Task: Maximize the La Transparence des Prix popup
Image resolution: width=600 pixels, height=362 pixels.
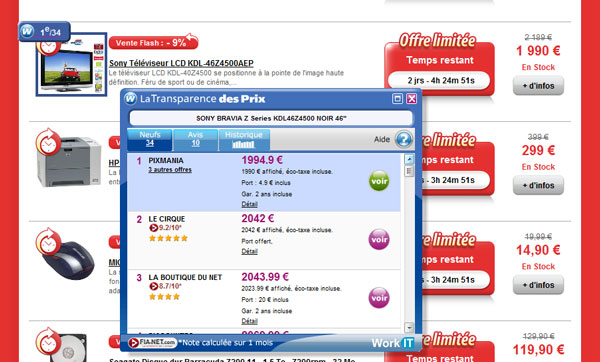Action: click(x=397, y=99)
